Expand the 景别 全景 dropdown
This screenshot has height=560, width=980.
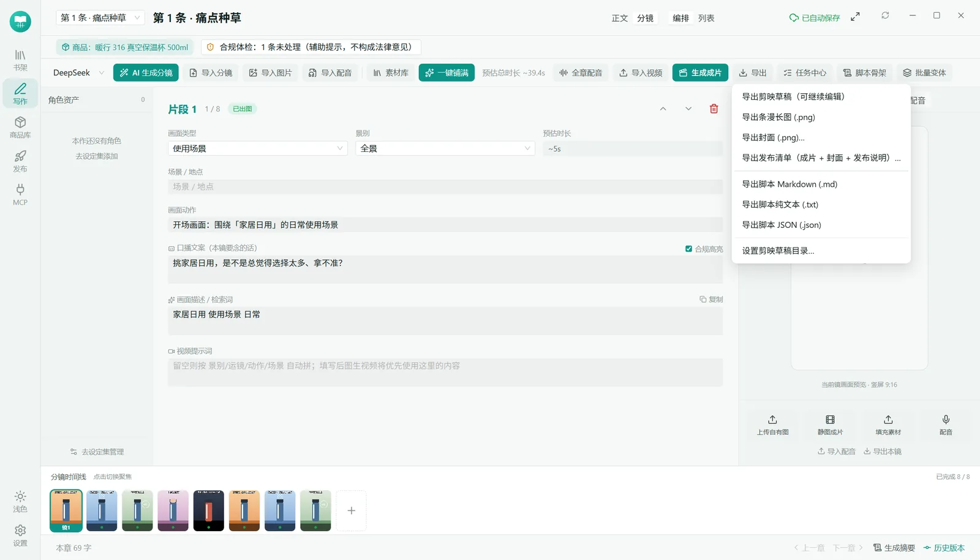(x=445, y=148)
